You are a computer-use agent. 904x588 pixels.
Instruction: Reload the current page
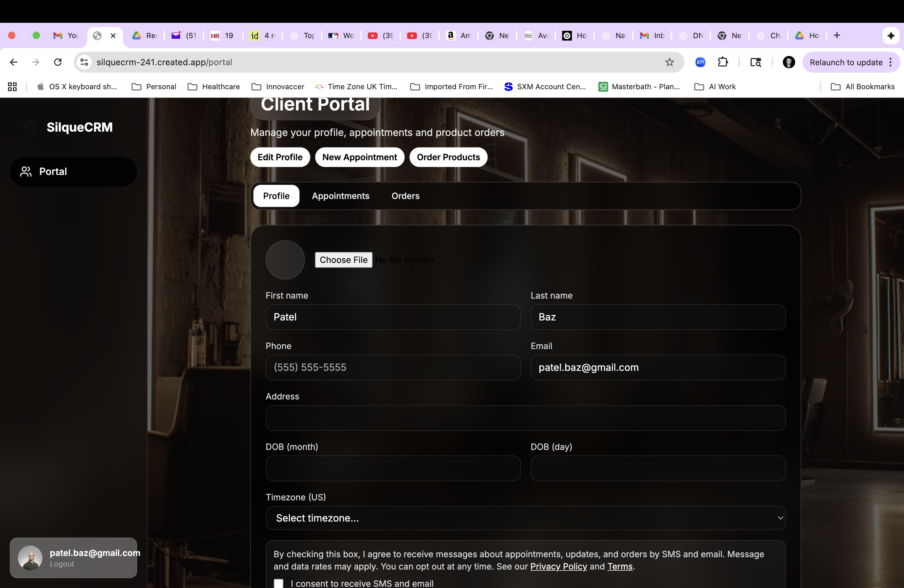coord(58,62)
